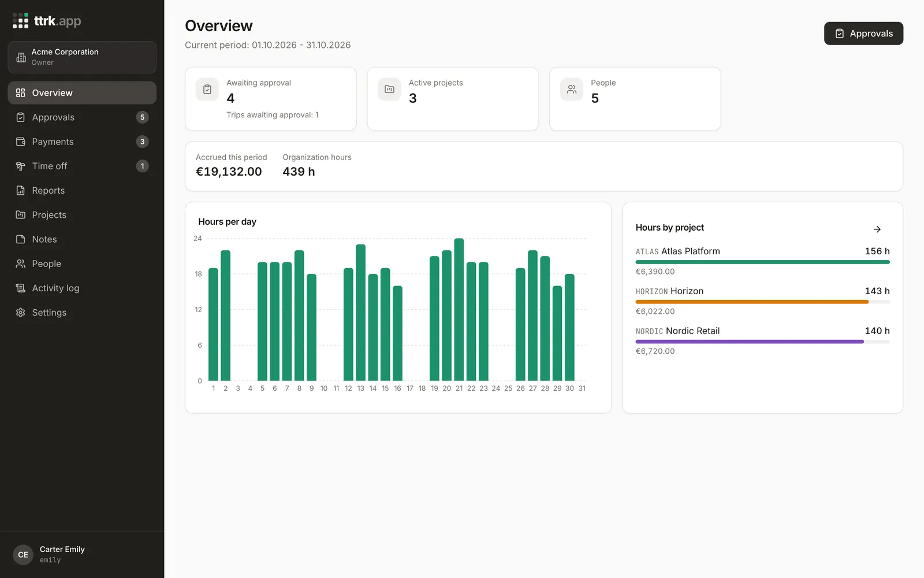This screenshot has width=924, height=578.
Task: Click the €6,720.00 Nordic Retail amount
Action: (655, 351)
